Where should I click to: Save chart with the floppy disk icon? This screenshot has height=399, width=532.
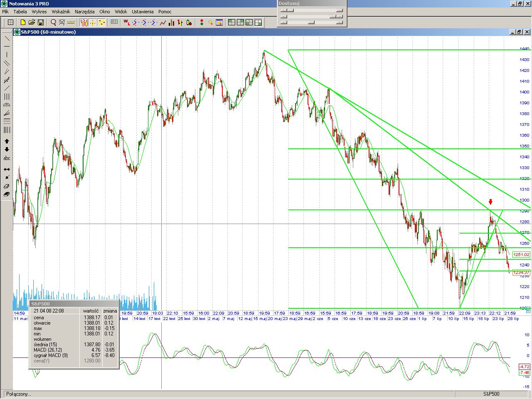[41, 22]
